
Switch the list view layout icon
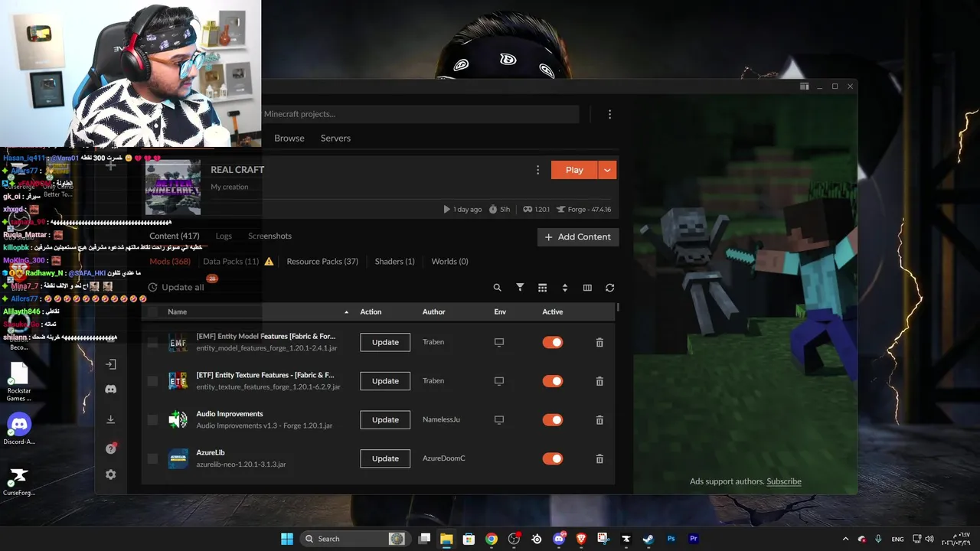coord(542,288)
